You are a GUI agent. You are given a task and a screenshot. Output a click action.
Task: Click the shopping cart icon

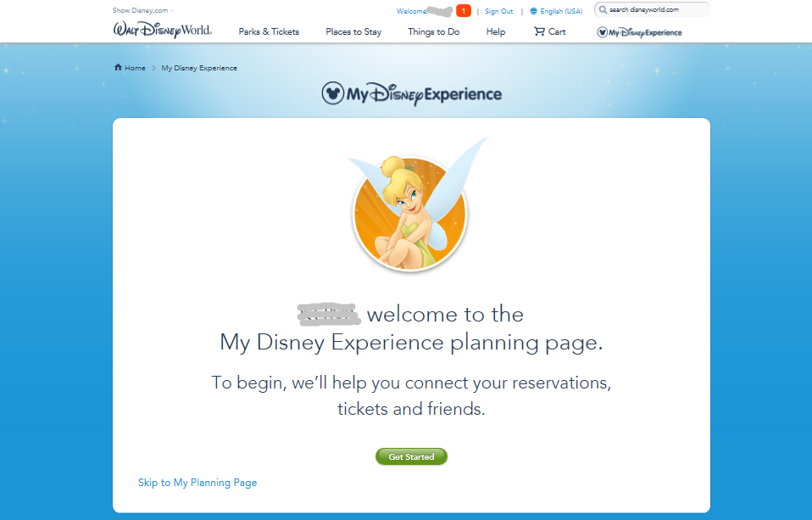coord(539,31)
